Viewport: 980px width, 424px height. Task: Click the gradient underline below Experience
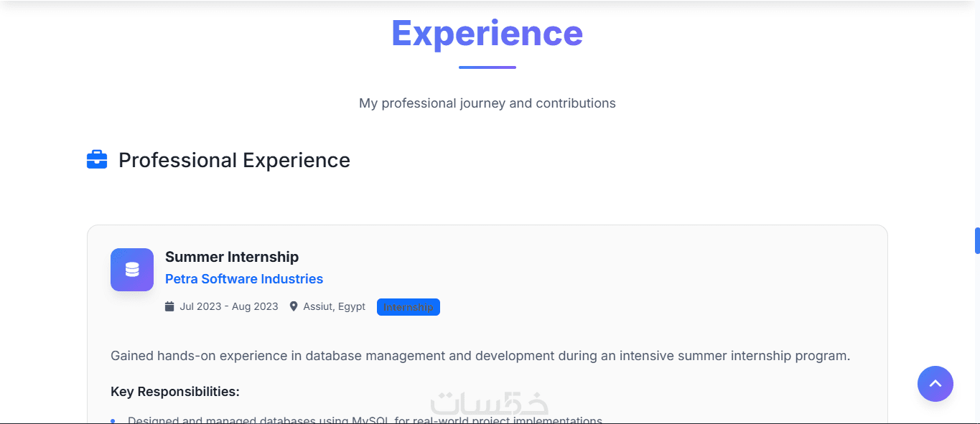click(x=487, y=67)
